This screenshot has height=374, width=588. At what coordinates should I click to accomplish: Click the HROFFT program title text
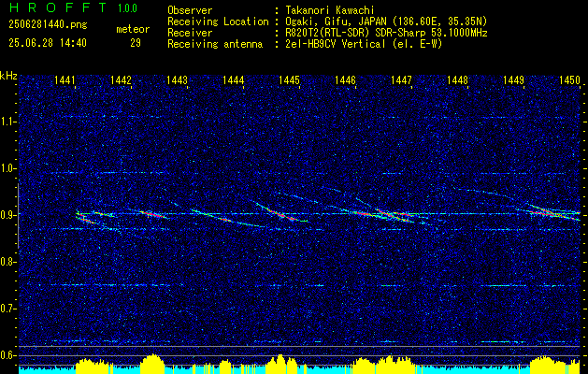[x=57, y=7]
